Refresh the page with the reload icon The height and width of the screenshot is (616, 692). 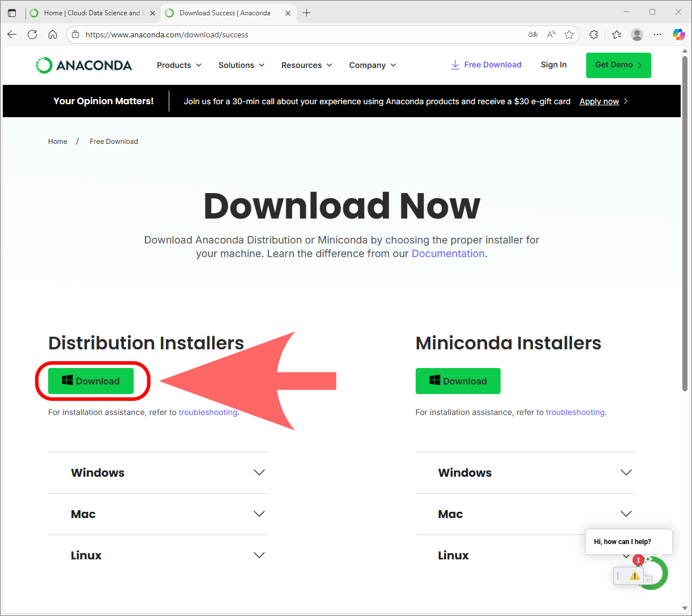32,35
